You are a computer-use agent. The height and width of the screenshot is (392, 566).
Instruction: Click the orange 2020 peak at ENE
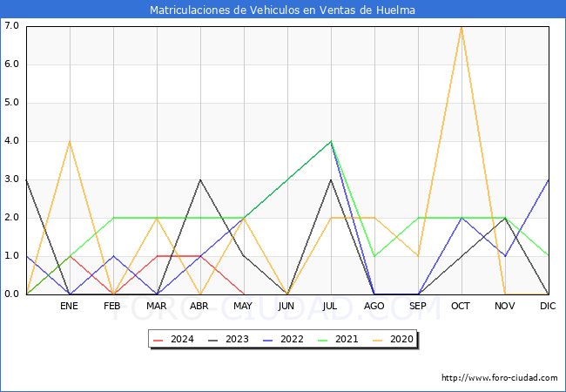70,141
